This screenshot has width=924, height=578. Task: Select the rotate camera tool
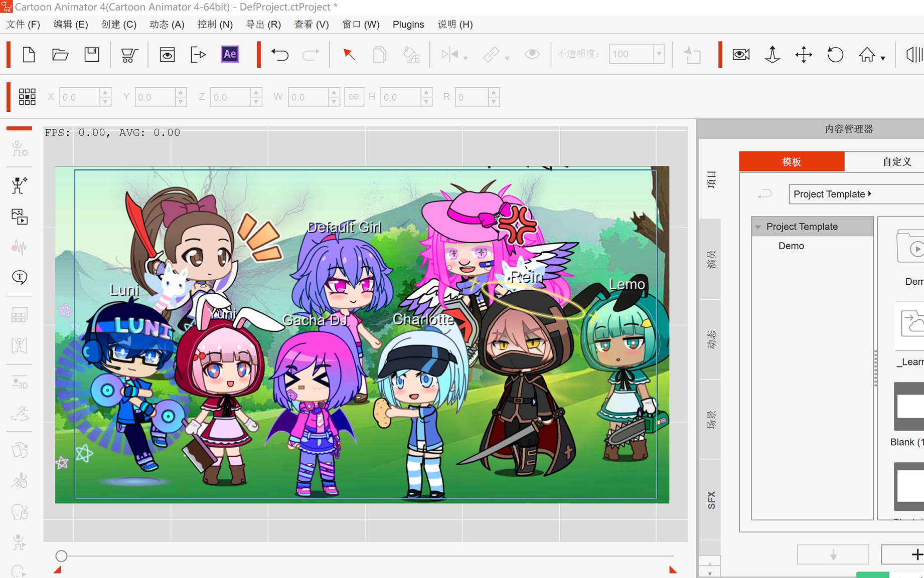[835, 54]
